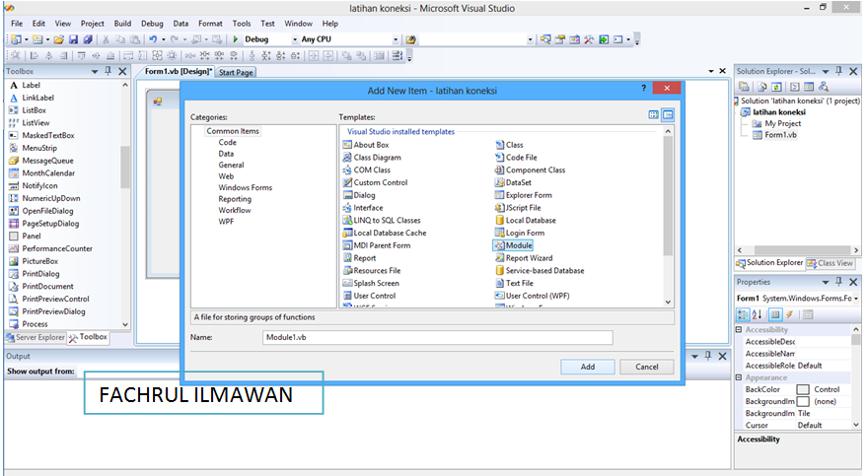868x476 pixels.
Task: Select the Module template
Action: pyautogui.click(x=513, y=245)
